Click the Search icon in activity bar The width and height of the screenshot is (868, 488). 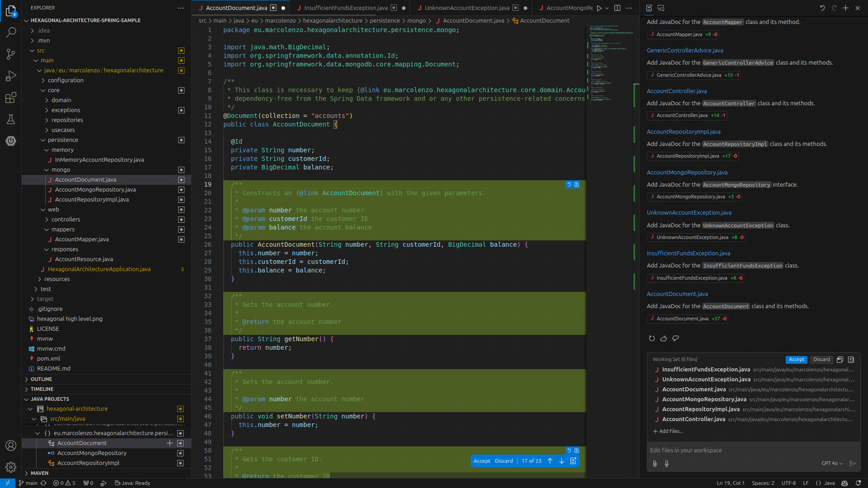coord(11,33)
